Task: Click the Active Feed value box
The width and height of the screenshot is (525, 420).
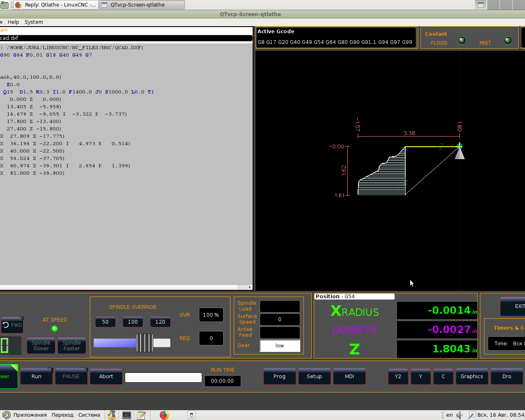Action: pos(280,333)
